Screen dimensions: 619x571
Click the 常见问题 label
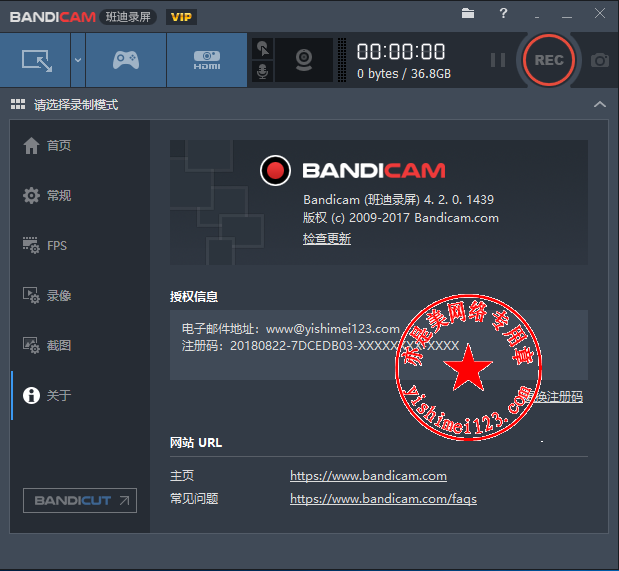coord(194,499)
